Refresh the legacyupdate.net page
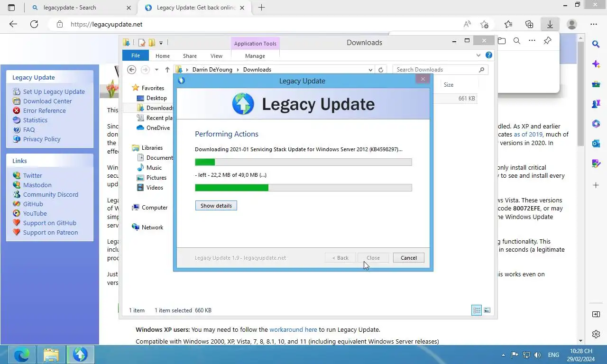The image size is (607, 364). point(34,24)
